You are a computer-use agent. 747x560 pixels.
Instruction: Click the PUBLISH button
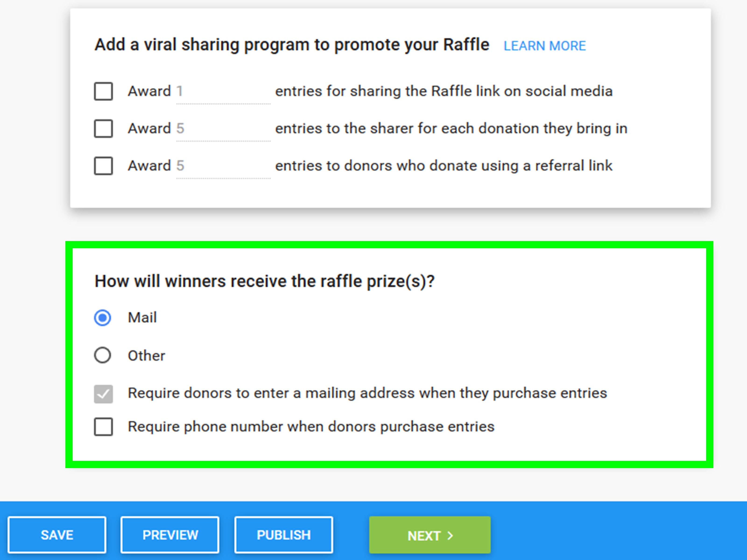pos(283,535)
